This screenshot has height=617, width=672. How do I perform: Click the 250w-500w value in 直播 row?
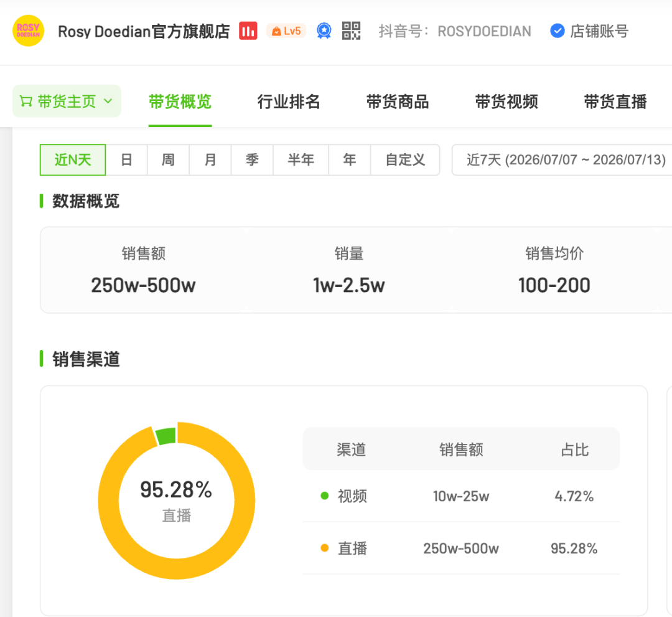pos(461,549)
